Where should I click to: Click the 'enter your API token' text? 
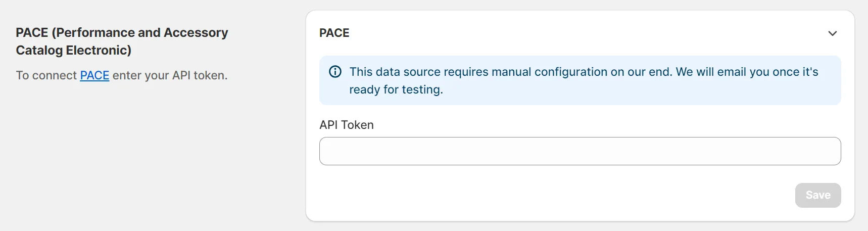170,75
